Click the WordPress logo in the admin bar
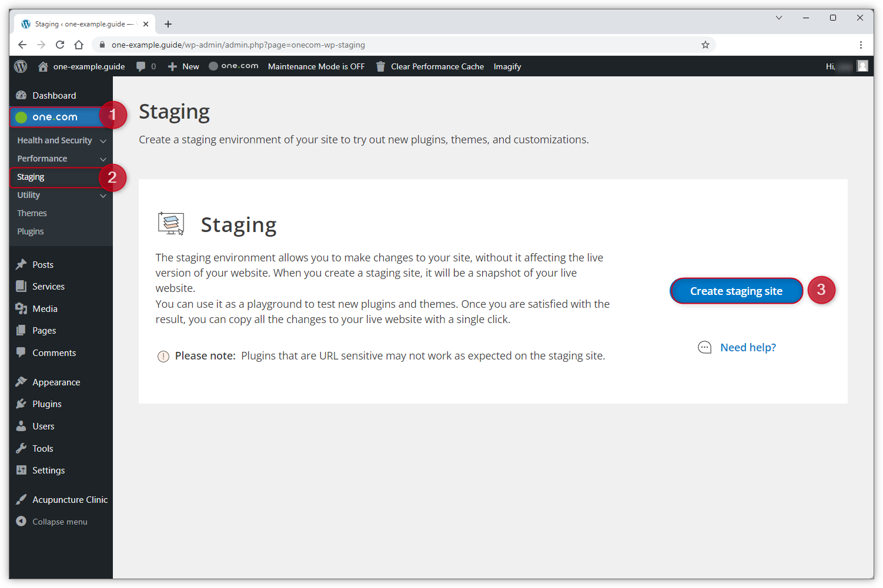This screenshot has width=883, height=588. pos(21,66)
